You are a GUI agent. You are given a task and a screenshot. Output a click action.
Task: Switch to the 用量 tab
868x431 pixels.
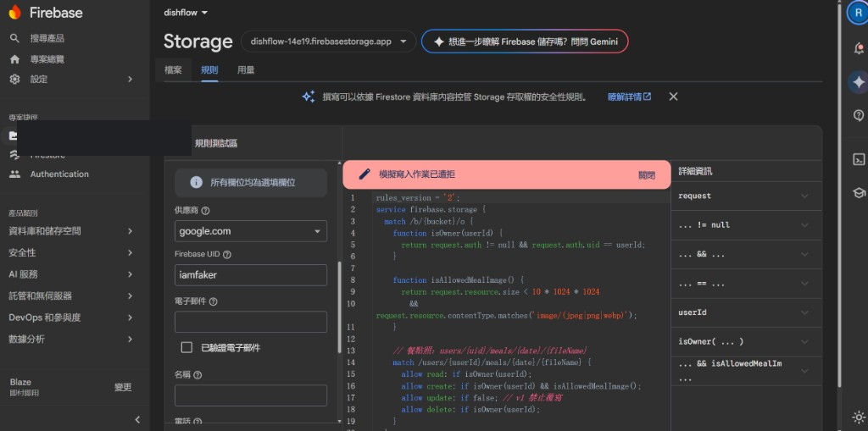coord(246,70)
